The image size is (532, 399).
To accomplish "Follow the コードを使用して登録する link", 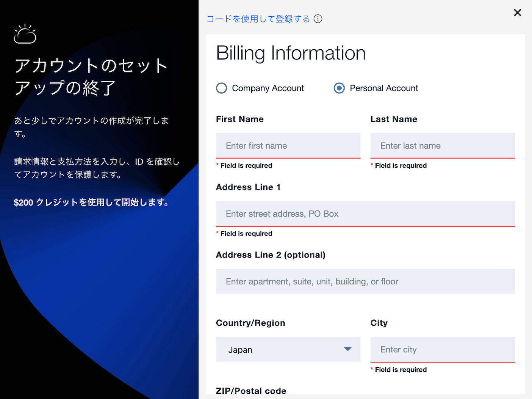I will [x=258, y=19].
